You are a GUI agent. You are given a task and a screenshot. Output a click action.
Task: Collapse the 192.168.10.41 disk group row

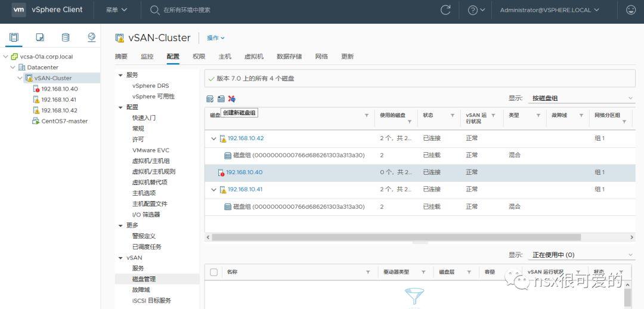coord(213,190)
